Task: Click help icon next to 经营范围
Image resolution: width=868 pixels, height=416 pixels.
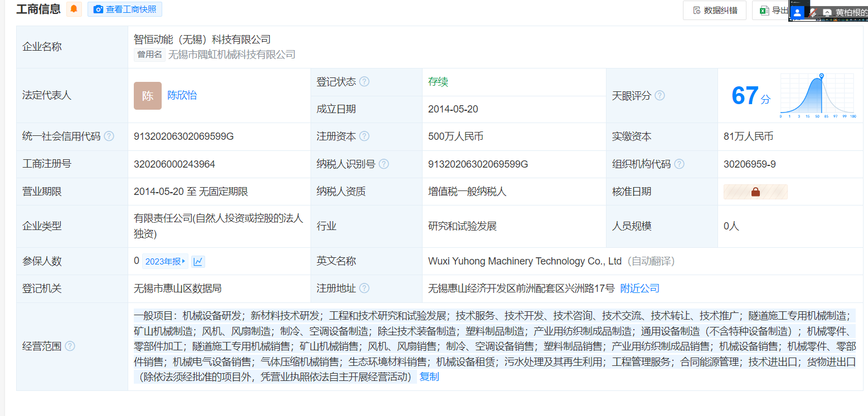Action: coord(70,346)
